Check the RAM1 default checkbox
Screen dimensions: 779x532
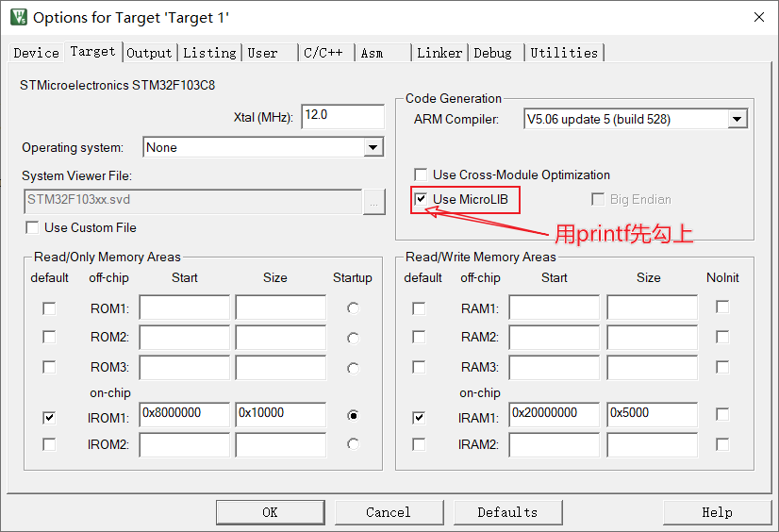[419, 308]
